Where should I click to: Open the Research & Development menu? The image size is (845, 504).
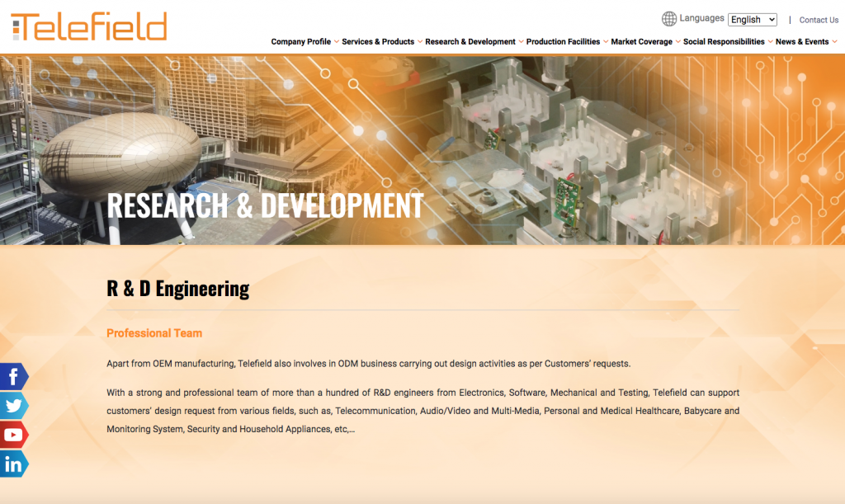[470, 42]
